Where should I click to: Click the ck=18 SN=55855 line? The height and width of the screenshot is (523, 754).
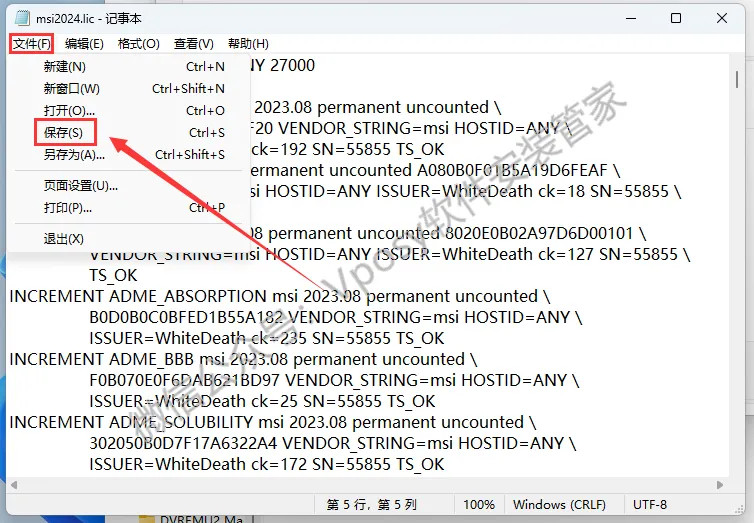[465, 191]
